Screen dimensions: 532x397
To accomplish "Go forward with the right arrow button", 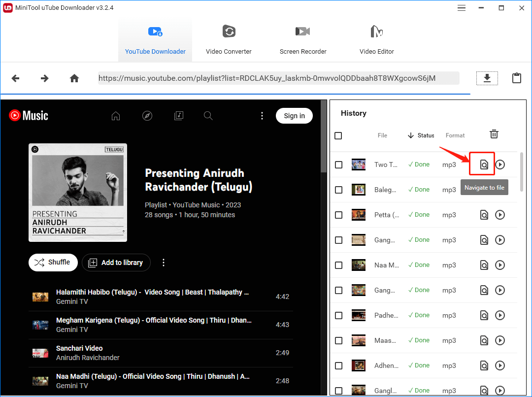I will click(44, 78).
